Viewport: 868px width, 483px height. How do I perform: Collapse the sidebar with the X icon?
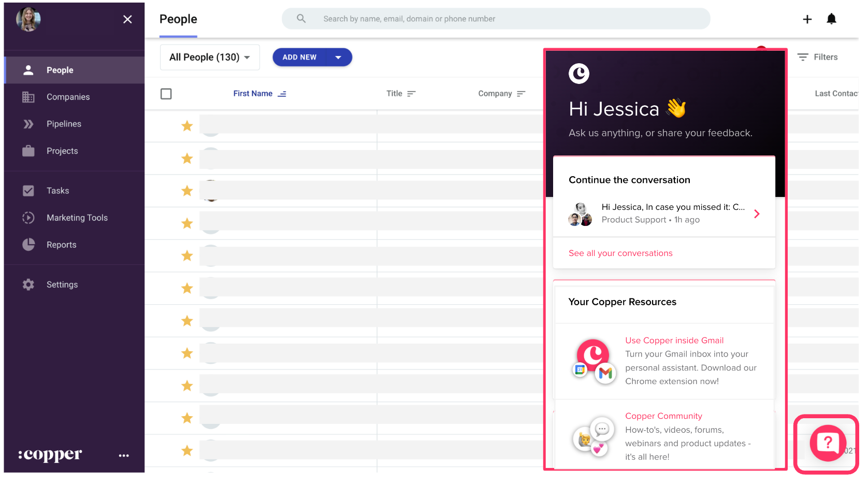127,19
